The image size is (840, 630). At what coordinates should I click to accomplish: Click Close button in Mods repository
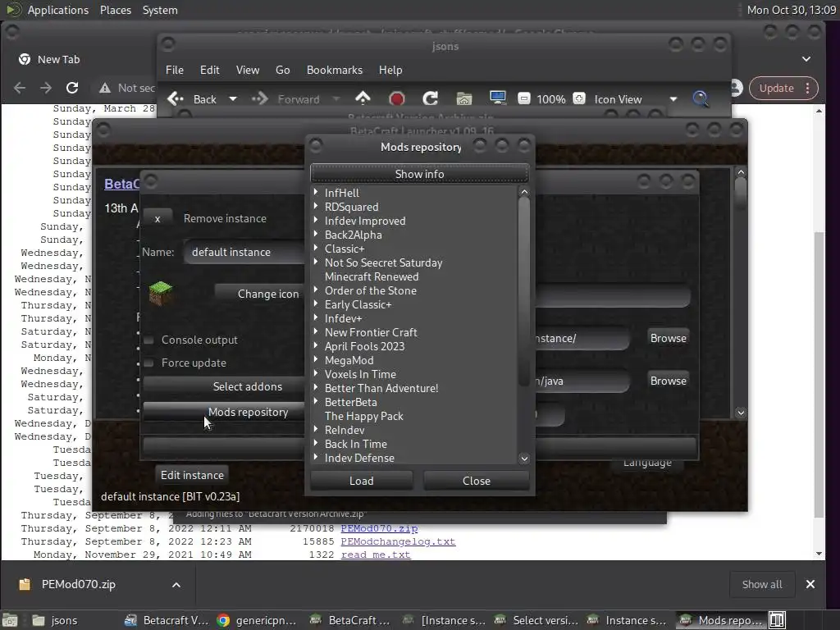point(477,481)
